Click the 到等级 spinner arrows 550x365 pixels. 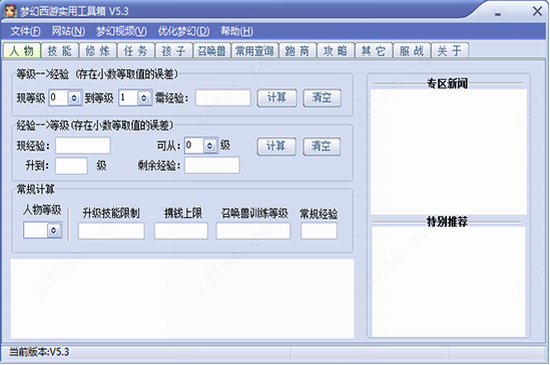(144, 98)
